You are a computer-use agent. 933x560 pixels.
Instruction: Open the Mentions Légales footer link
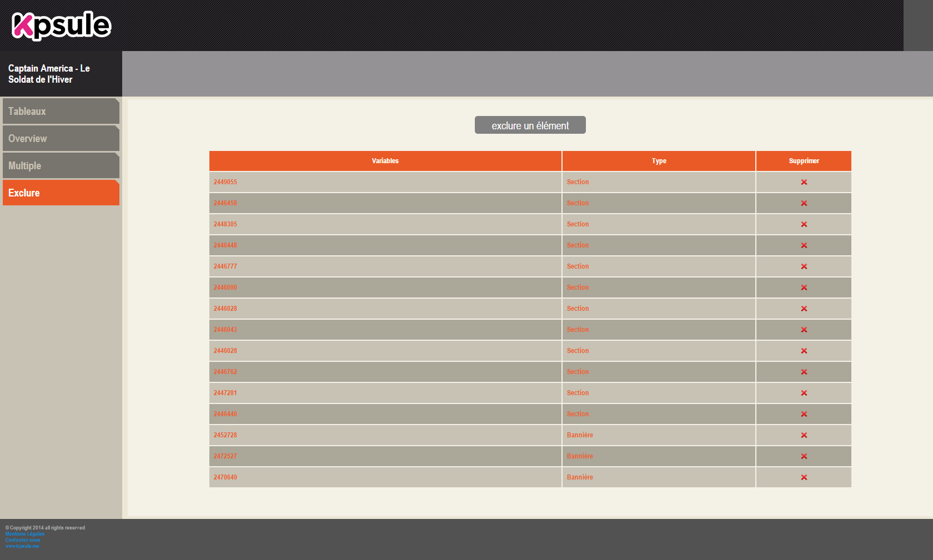(x=25, y=534)
